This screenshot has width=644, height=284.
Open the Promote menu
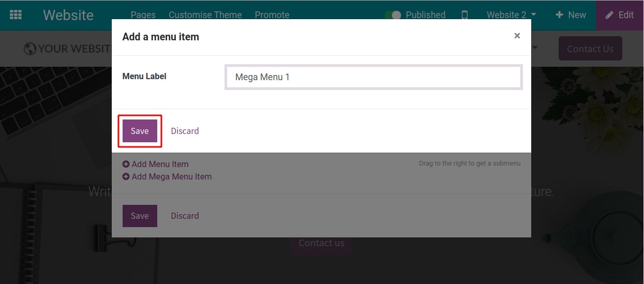coord(272,15)
